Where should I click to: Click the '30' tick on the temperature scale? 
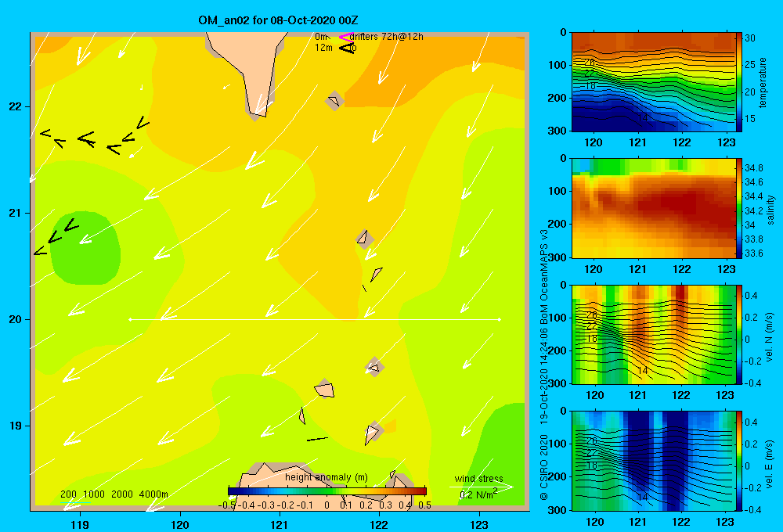(x=750, y=38)
